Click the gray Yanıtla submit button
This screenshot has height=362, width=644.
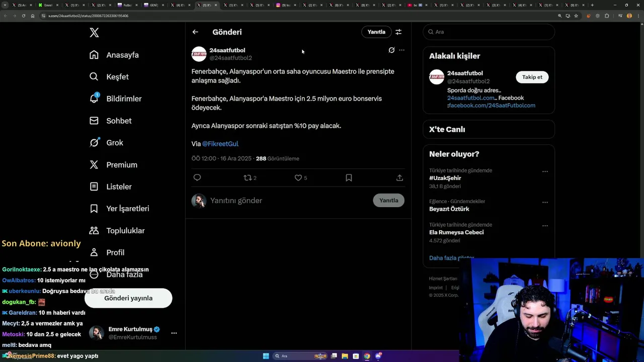388,200
